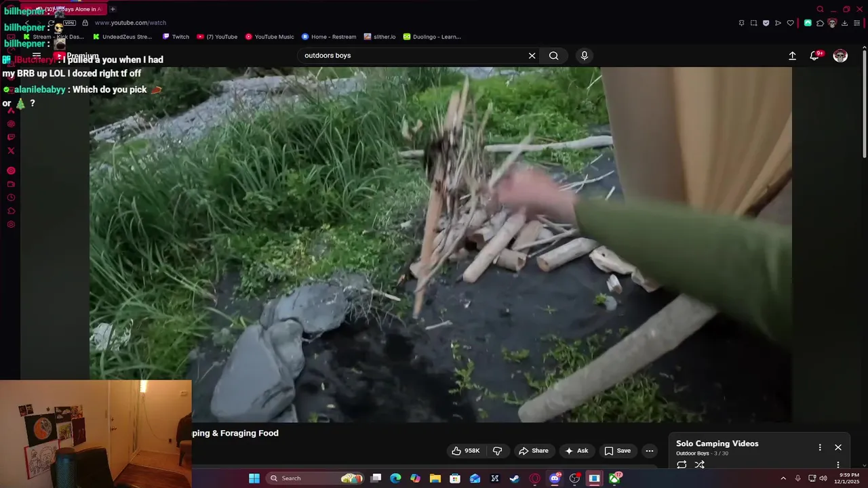The width and height of the screenshot is (868, 488).
Task: Open the YouTube upload/create icon
Action: [792, 56]
